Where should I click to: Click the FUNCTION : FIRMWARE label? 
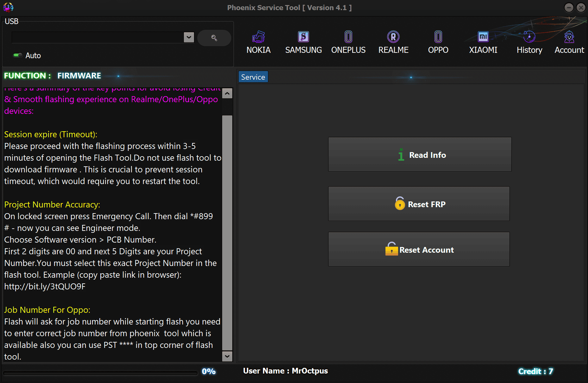(x=53, y=76)
